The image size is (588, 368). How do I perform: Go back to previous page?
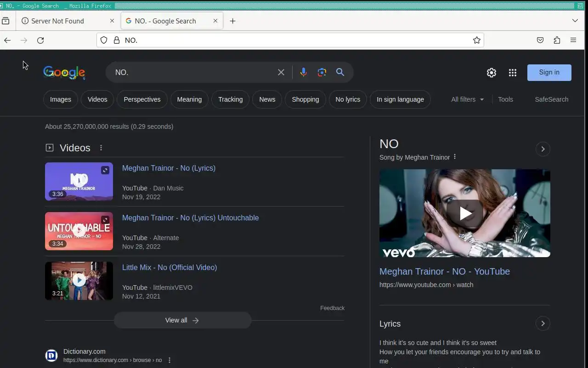click(7, 40)
